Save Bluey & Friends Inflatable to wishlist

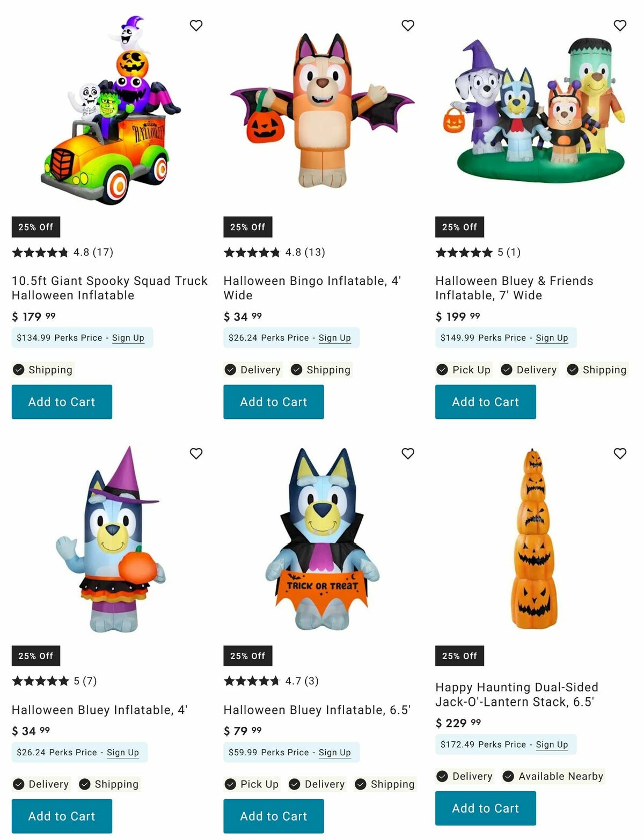click(x=620, y=25)
